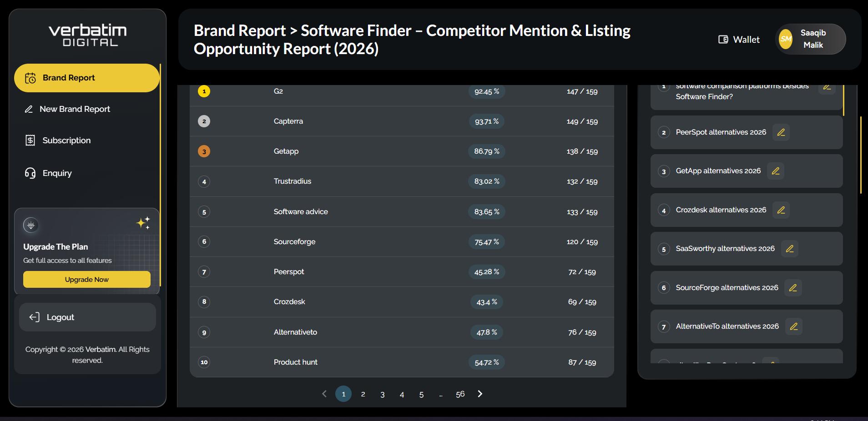Click the Verbatim Digital logo
This screenshot has height=421, width=868.
click(88, 35)
